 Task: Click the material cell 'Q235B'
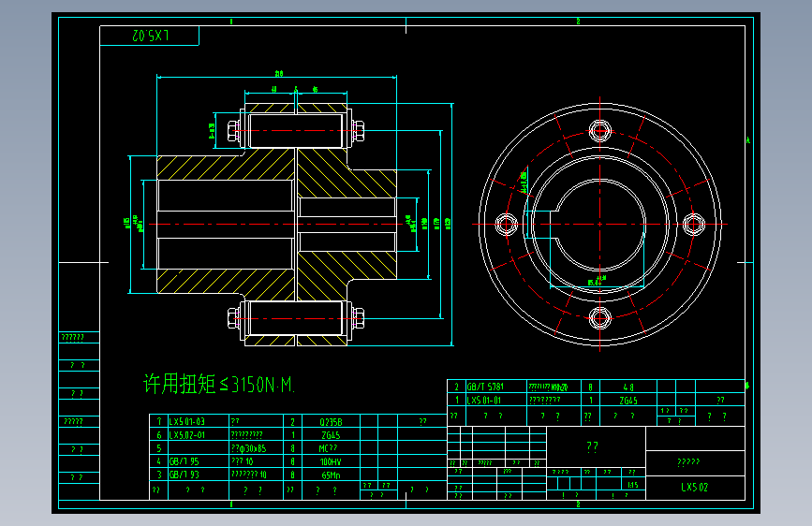pyautogui.click(x=331, y=422)
